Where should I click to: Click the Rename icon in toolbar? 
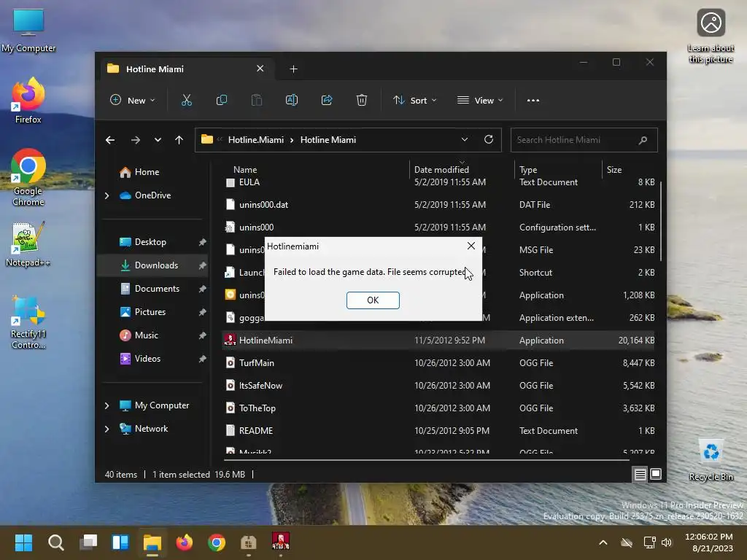click(x=292, y=100)
